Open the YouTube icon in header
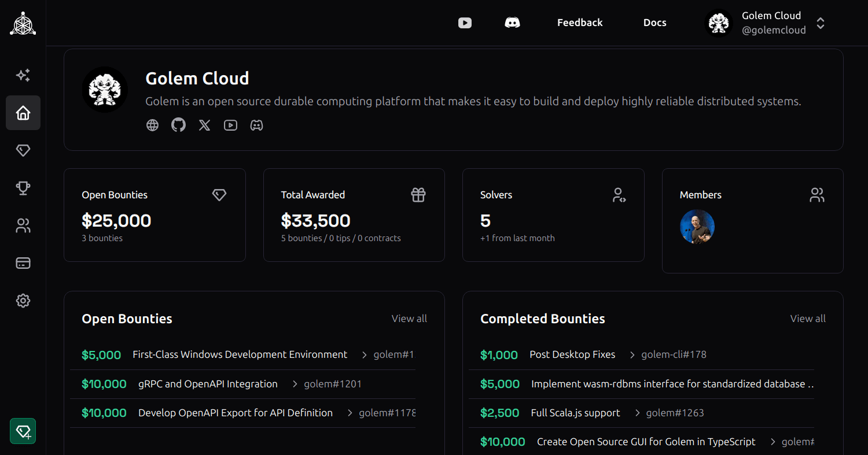Image resolution: width=868 pixels, height=455 pixels. click(x=465, y=23)
